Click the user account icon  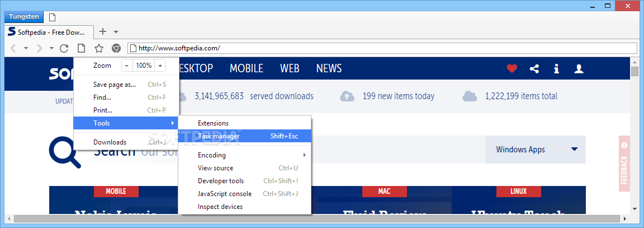579,69
